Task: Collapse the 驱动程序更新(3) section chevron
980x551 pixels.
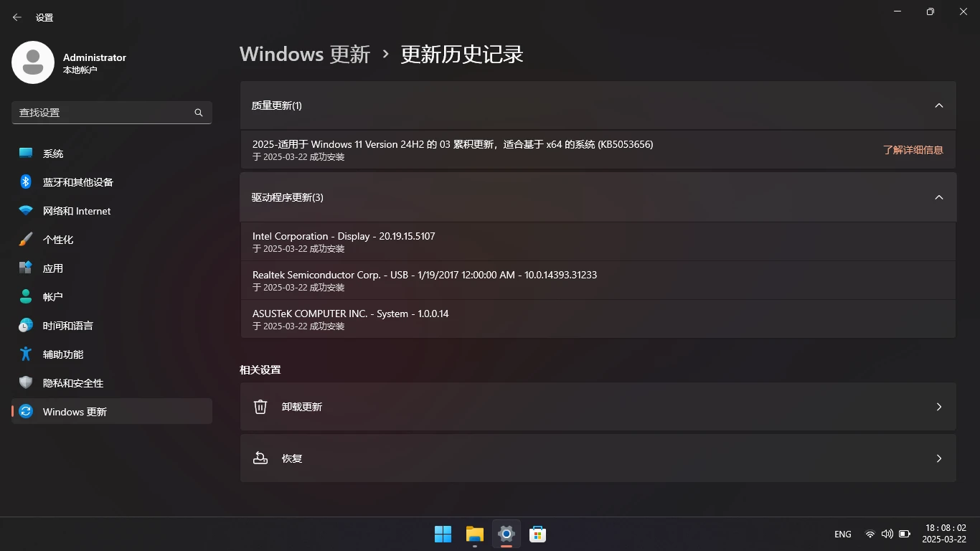Action: click(939, 197)
